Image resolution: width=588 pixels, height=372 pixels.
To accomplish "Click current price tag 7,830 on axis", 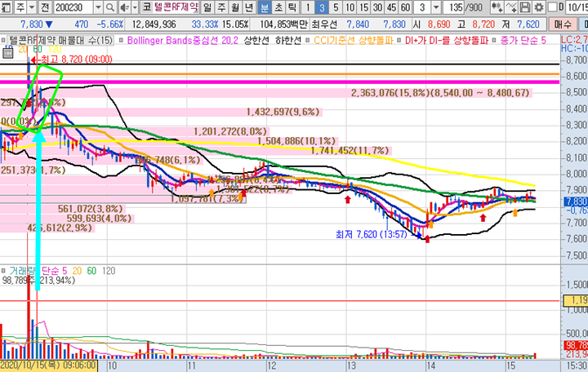I will click(x=576, y=202).
